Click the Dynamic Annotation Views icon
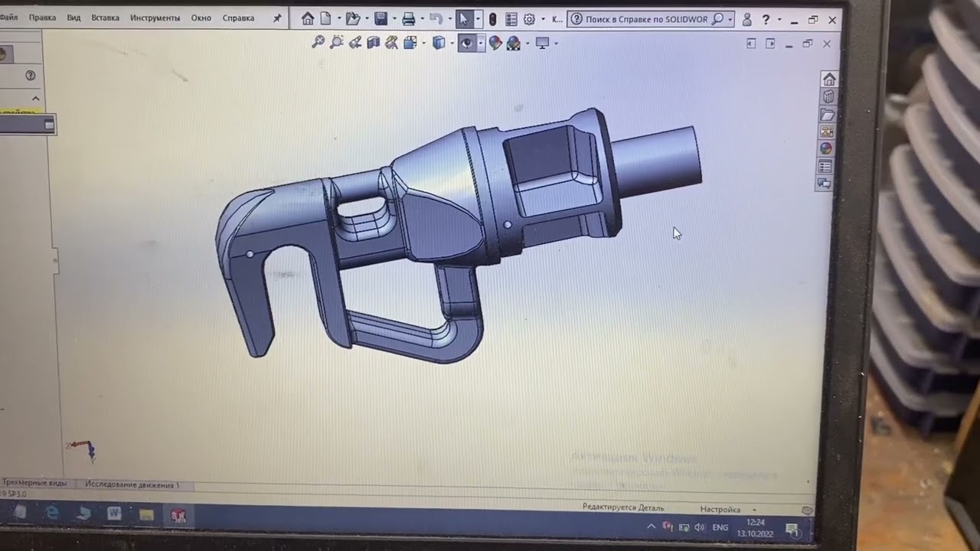The height and width of the screenshot is (551, 980). [392, 43]
